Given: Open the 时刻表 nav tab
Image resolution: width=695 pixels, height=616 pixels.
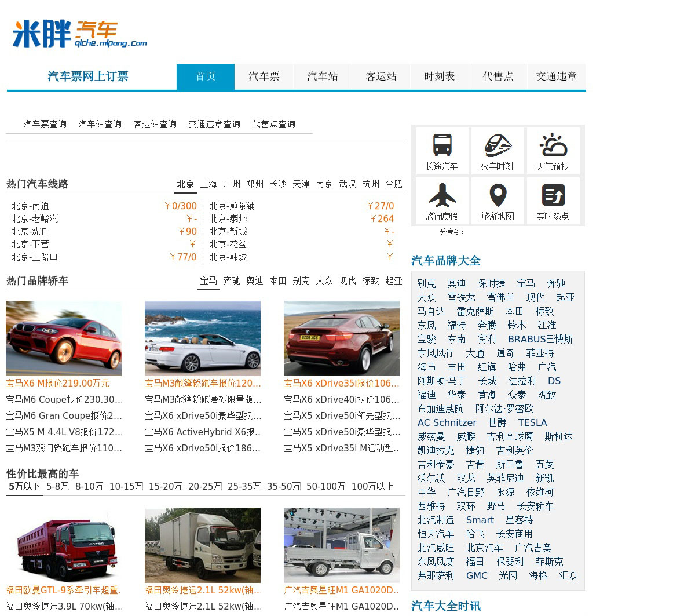Looking at the screenshot, I should (440, 76).
